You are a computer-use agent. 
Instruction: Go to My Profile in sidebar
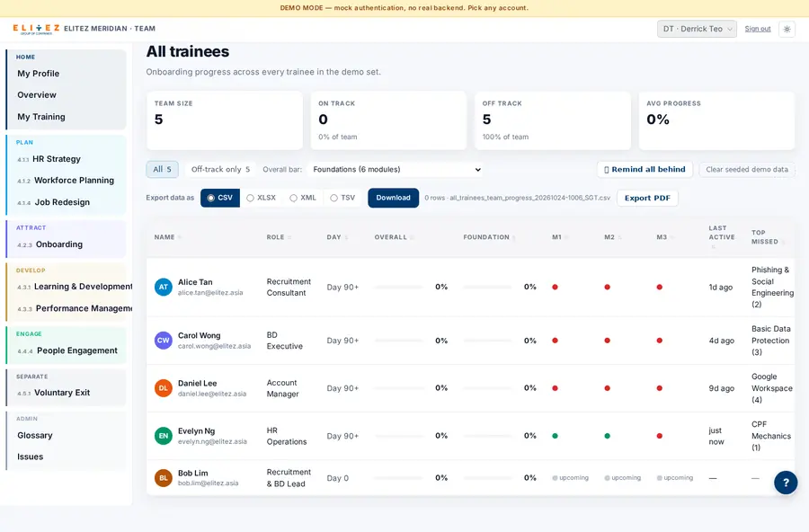pyautogui.click(x=38, y=74)
